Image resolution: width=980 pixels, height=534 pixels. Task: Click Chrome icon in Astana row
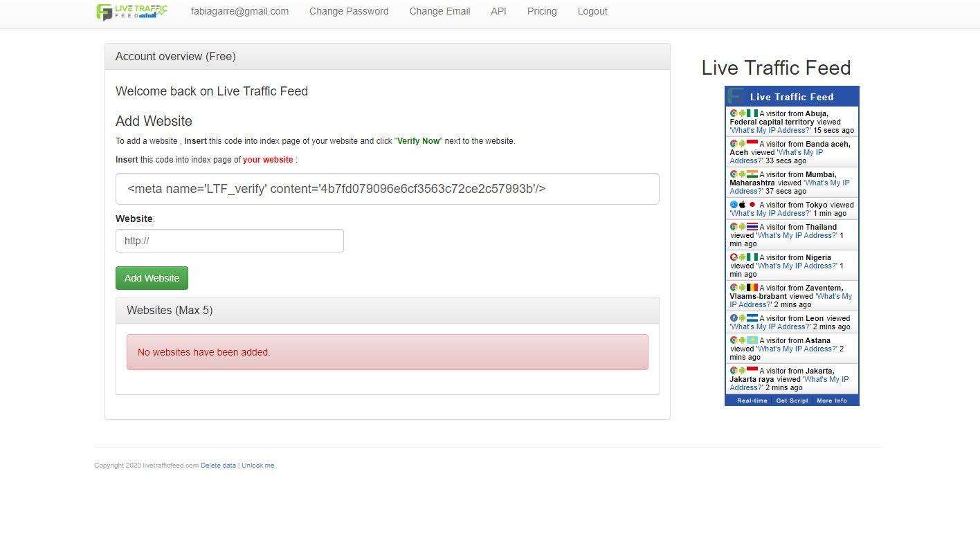click(x=734, y=340)
